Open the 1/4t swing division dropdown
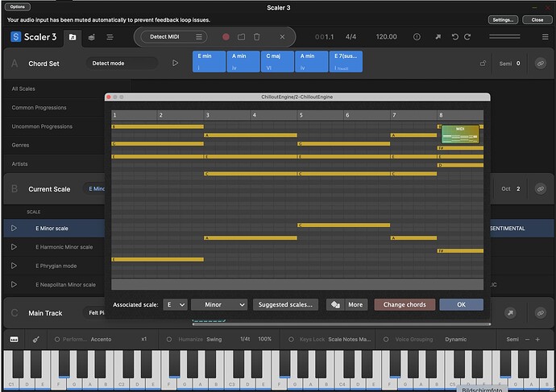This screenshot has width=556, height=392. pyautogui.click(x=245, y=339)
